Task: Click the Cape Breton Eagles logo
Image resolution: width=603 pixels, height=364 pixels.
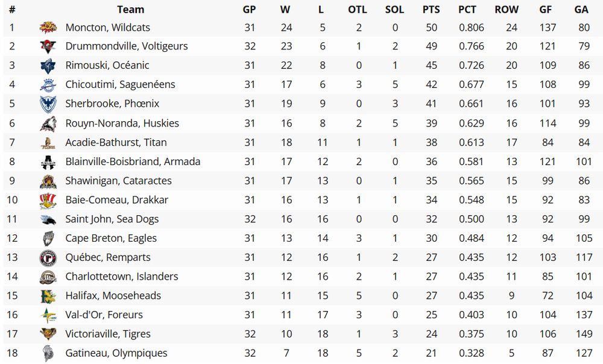Action: 48,238
